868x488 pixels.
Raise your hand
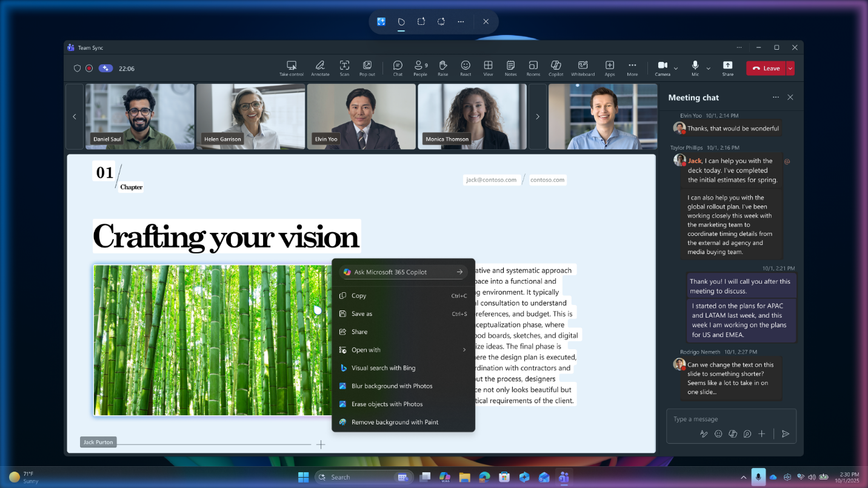[443, 68]
